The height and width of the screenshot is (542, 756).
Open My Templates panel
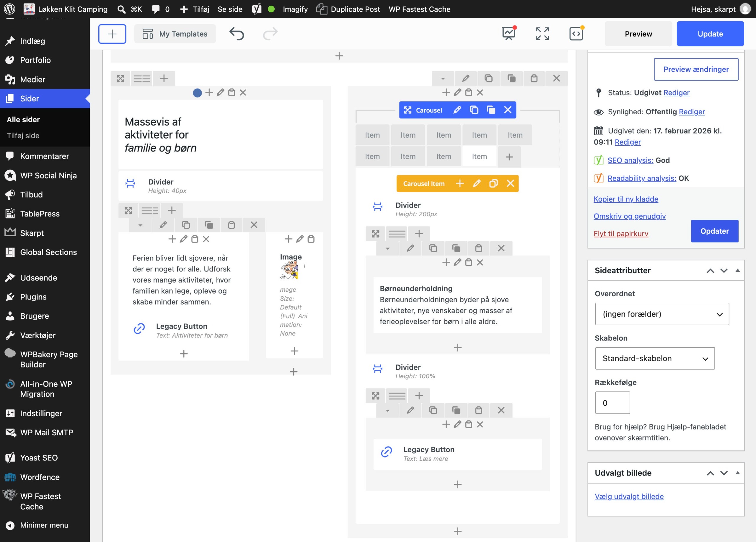pyautogui.click(x=175, y=34)
